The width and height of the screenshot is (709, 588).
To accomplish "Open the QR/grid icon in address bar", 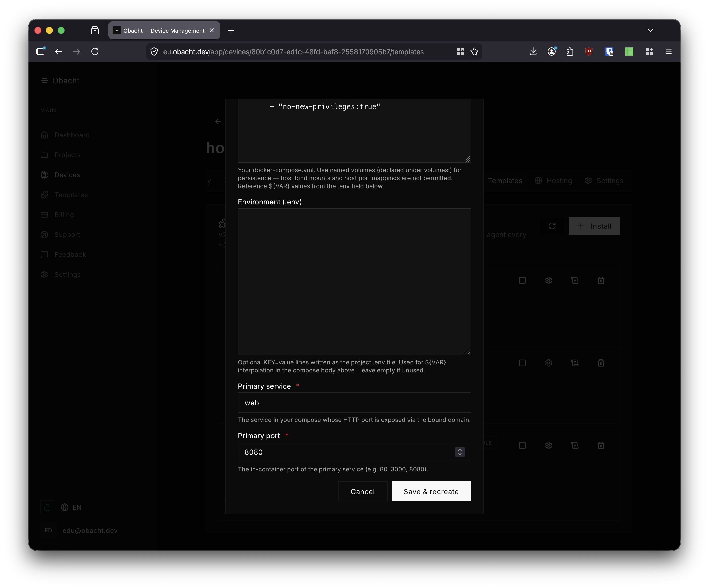I will 460,51.
